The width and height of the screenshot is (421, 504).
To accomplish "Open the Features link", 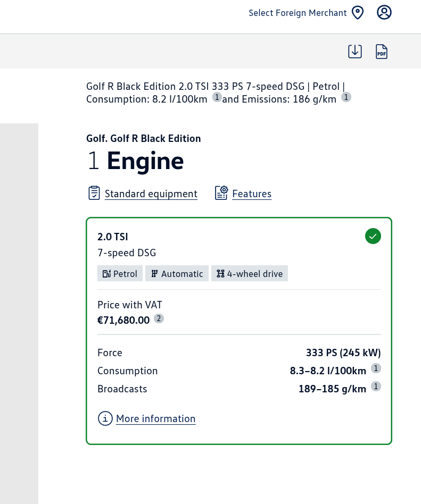I will pos(252,194).
